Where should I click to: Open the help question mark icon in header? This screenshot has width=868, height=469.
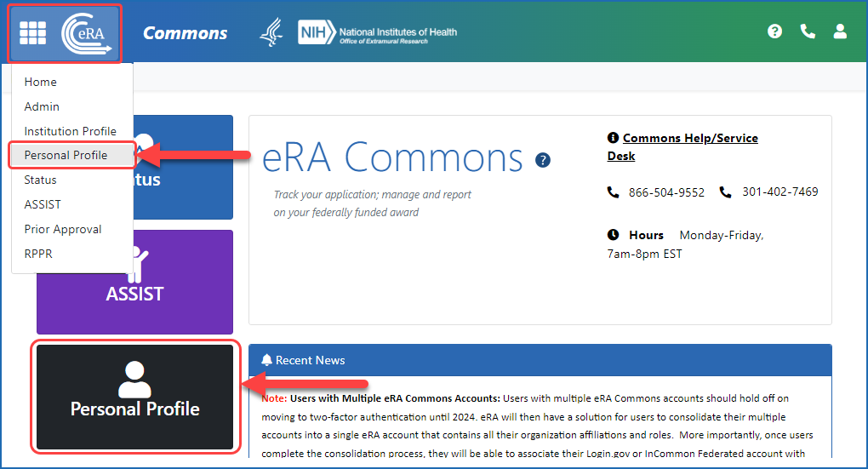click(x=774, y=31)
